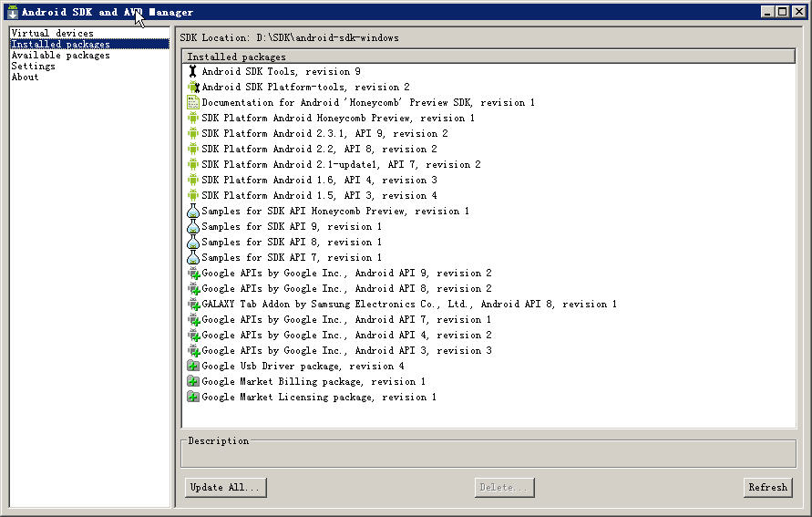
Task: Select SDK Platform Android 2.2 row
Action: (x=319, y=149)
